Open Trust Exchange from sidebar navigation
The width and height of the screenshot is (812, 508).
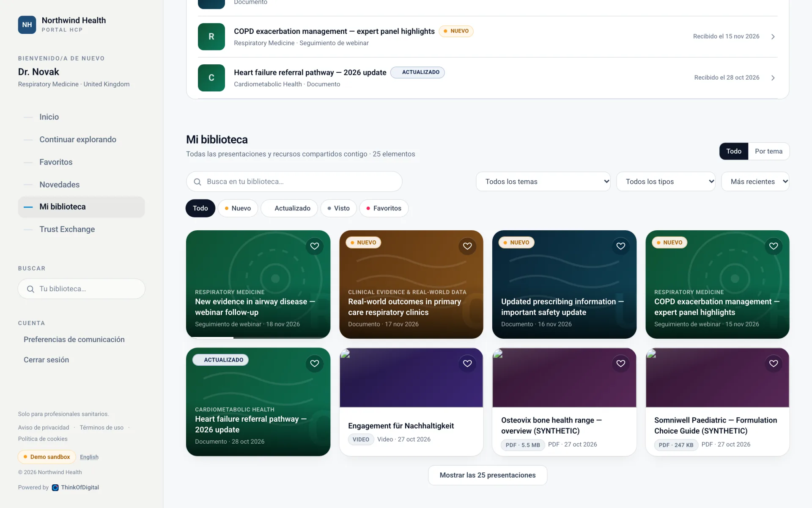(67, 229)
